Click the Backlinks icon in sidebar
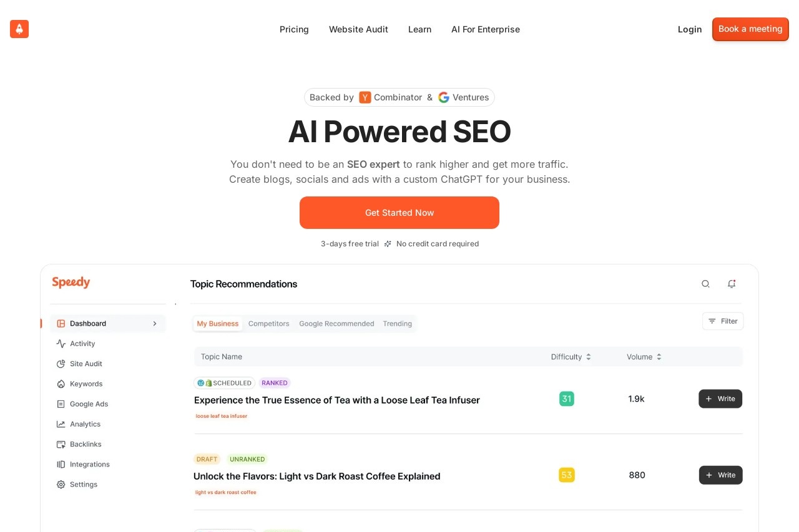The height and width of the screenshot is (532, 799). point(61,444)
